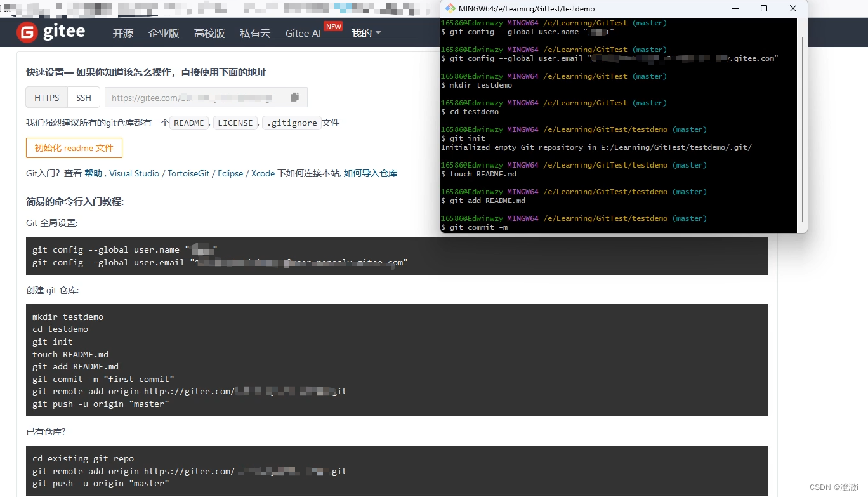Click the 简易的命令行入门教程 heading

[75, 201]
